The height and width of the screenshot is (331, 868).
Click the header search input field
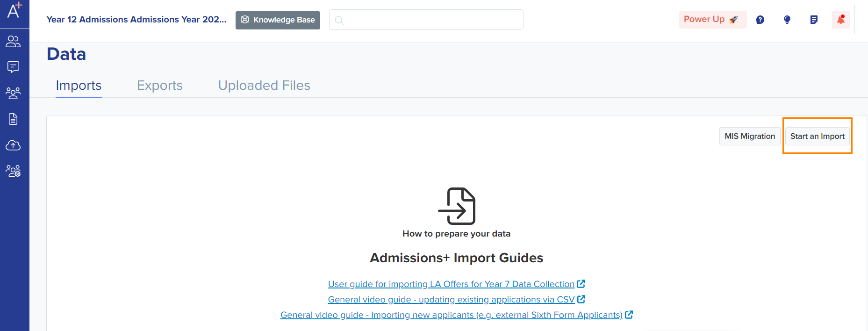tap(426, 20)
